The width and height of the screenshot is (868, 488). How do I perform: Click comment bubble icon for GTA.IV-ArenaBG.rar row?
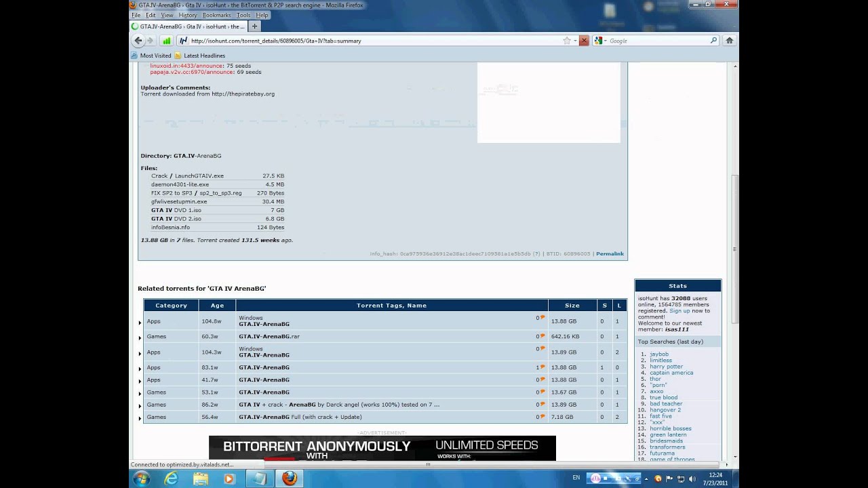pyautogui.click(x=542, y=336)
